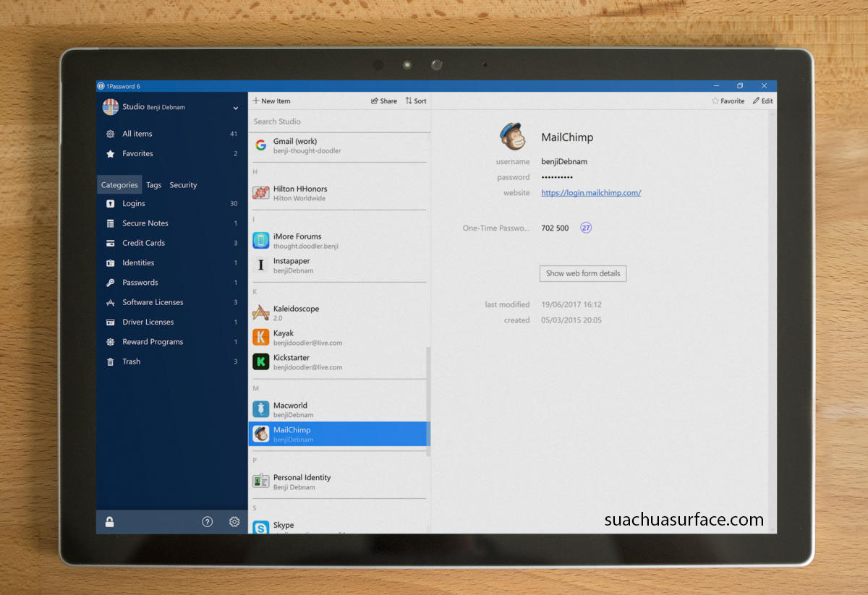Screen dimensions: 868x595
Task: Switch to the Categories tab
Action: pyautogui.click(x=119, y=185)
